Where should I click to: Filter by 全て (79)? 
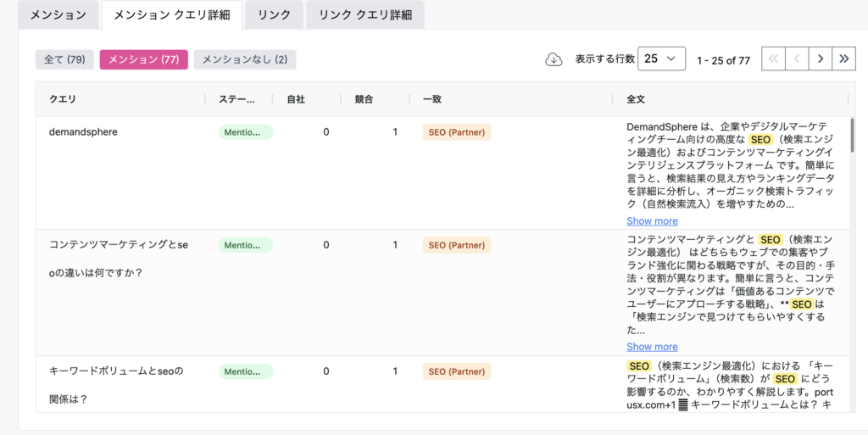64,59
